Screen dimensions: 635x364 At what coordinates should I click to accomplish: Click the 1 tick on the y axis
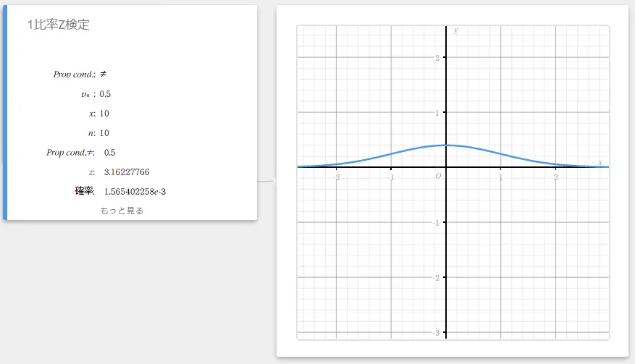[437, 112]
